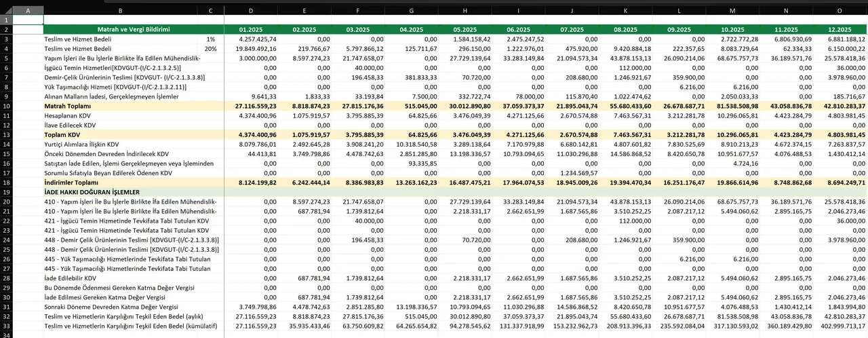Select row 2 header number
Viewport: 868px width, 338px height.
(x=6, y=30)
